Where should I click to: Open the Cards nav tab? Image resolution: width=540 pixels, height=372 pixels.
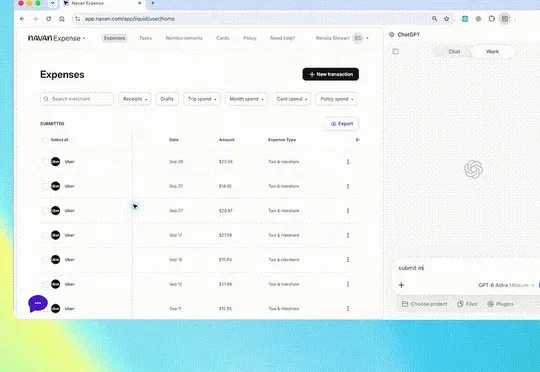pyautogui.click(x=222, y=38)
